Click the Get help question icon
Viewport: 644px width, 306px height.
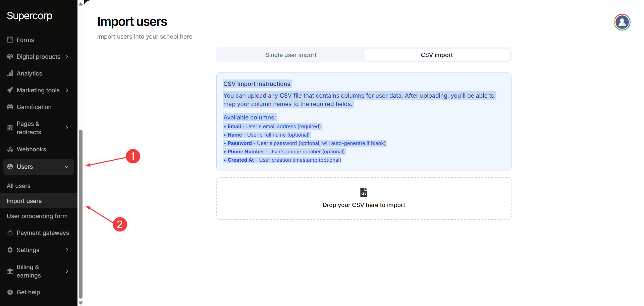click(x=10, y=292)
